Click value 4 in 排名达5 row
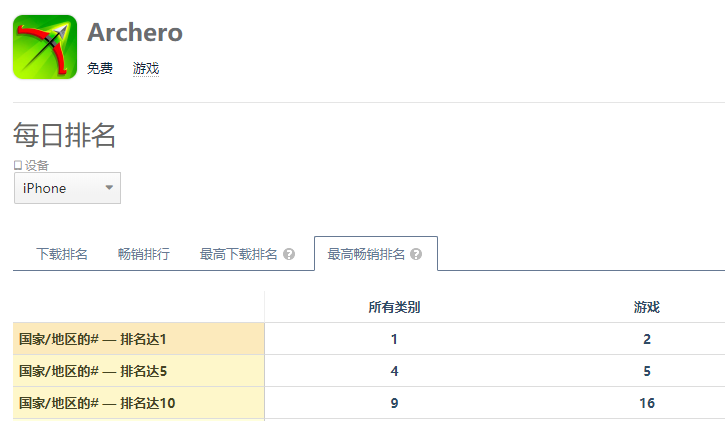Image resolution: width=725 pixels, height=421 pixels. click(394, 371)
